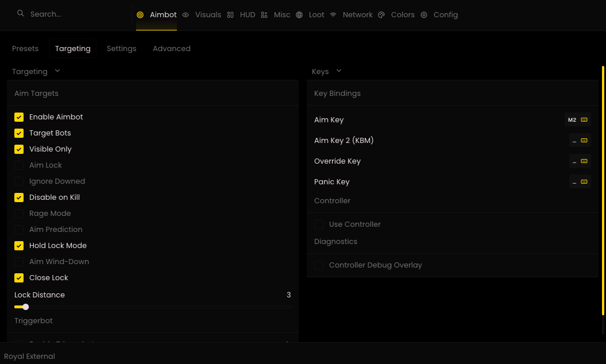Click the keyboard icon for Panic Key
This screenshot has width=606, height=364.
coord(584,181)
